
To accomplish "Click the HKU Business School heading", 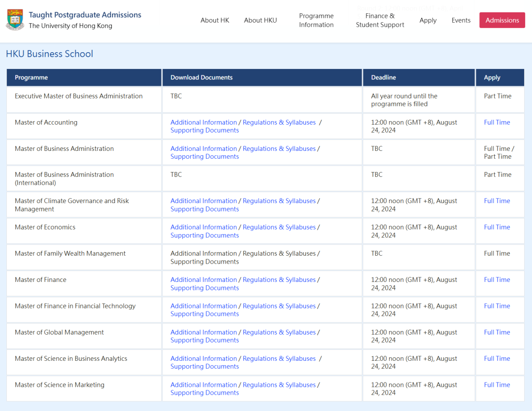I will [50, 54].
